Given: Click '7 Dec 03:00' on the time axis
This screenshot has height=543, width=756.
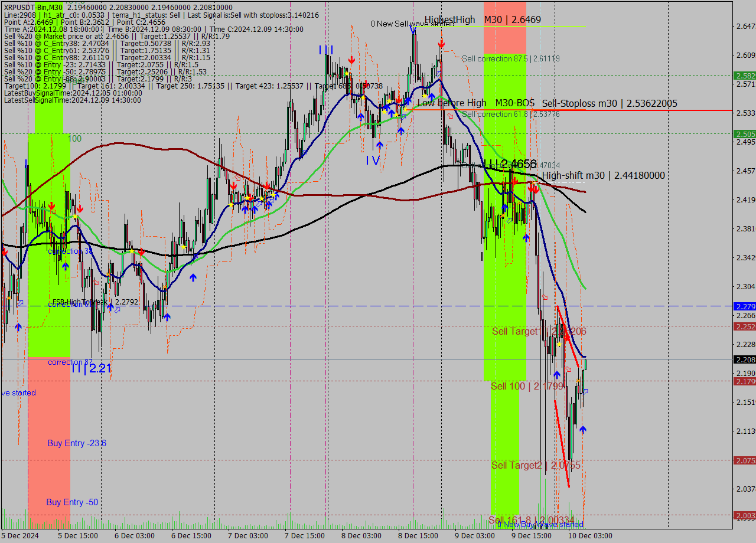Looking at the screenshot, I should (x=248, y=535).
